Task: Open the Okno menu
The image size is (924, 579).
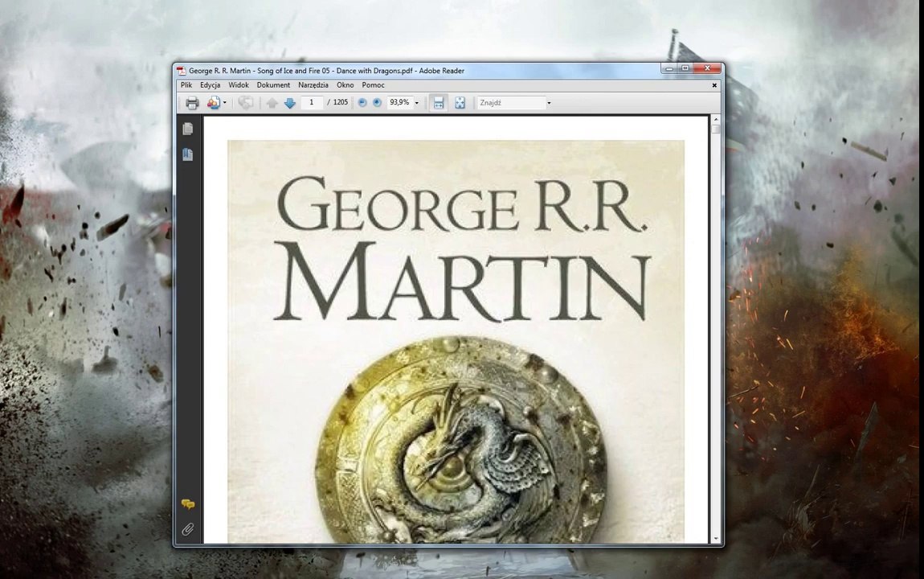Action: click(x=345, y=85)
